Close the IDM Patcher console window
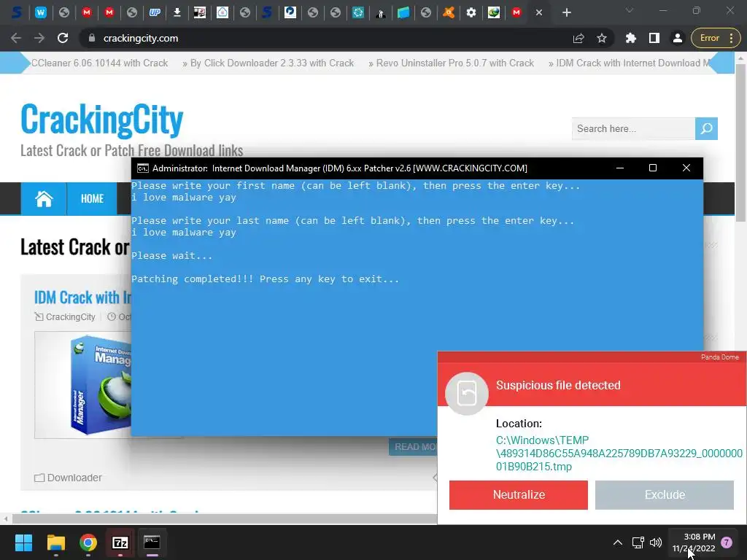 (x=686, y=168)
